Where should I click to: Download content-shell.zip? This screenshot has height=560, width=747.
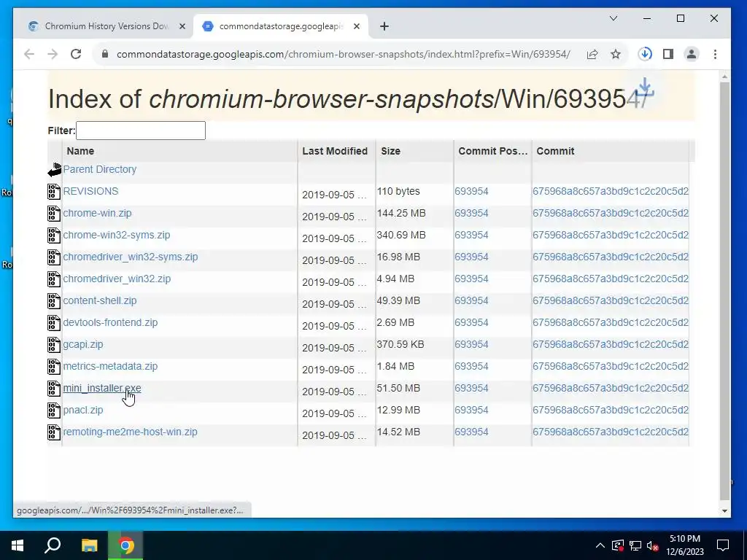coord(99,301)
